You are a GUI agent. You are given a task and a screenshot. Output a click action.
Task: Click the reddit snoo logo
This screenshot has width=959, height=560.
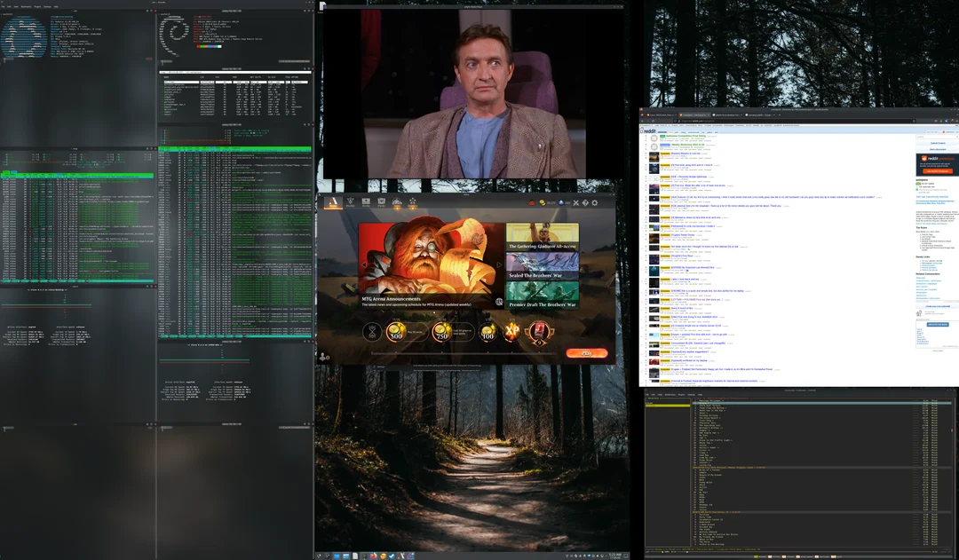tap(642, 130)
